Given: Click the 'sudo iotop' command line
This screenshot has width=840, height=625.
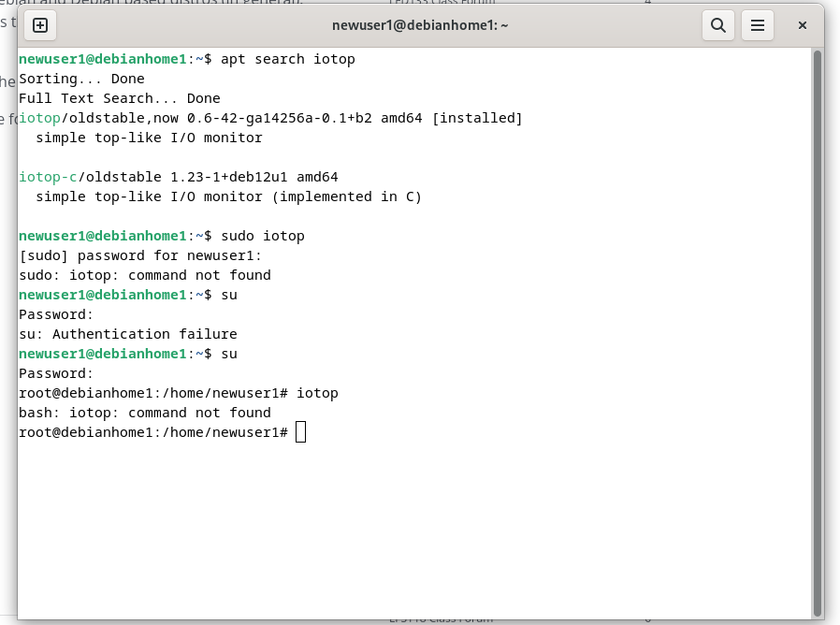Looking at the screenshot, I should point(162,236).
